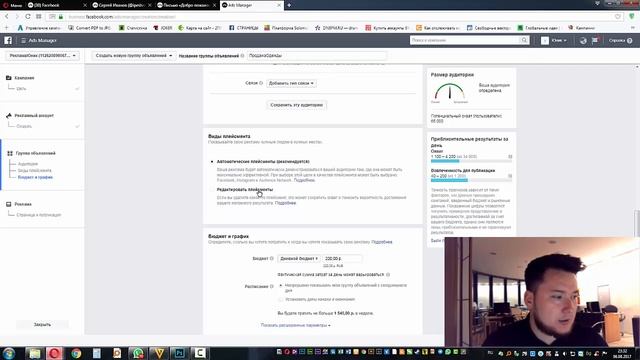
Task: Open the Windows Start button
Action: point(9,353)
